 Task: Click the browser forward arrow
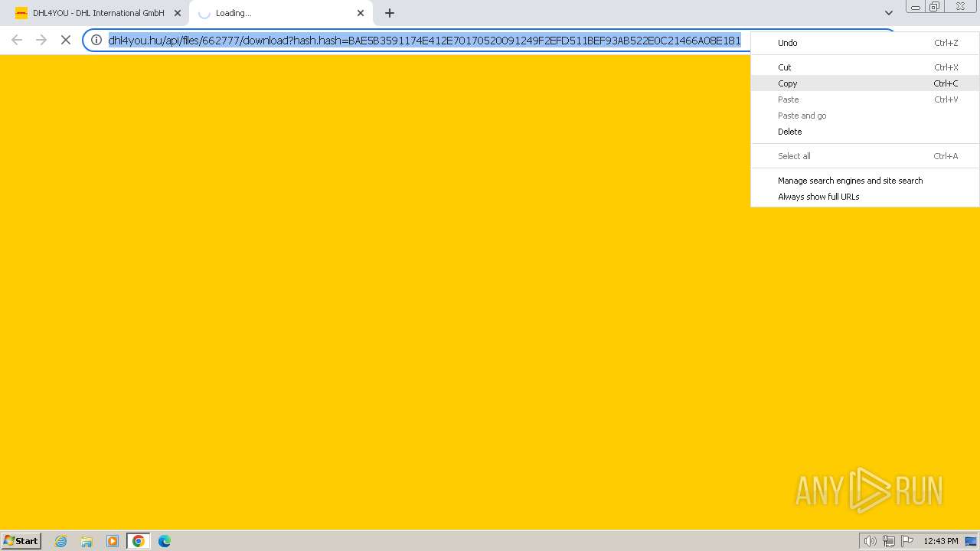41,40
